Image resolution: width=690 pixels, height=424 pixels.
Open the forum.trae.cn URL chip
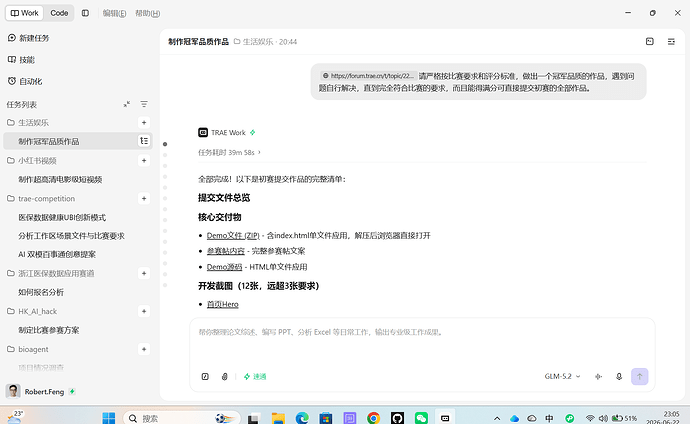coord(369,76)
